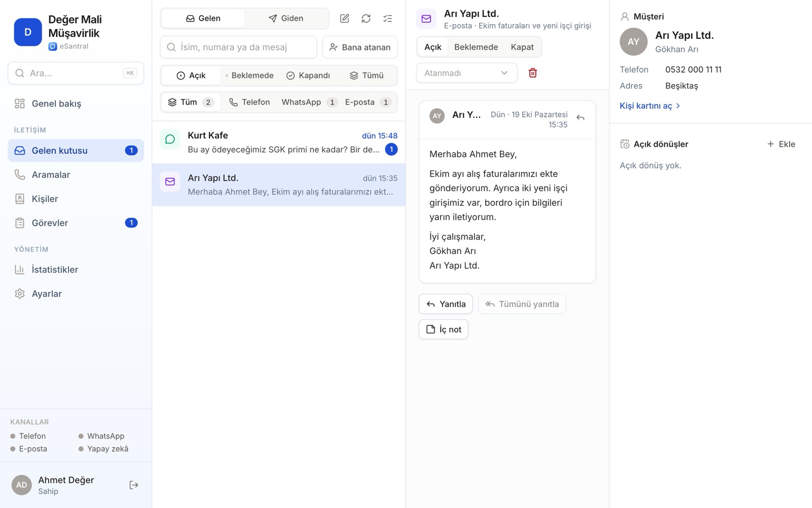812x508 pixels.
Task: Click Ekle to add a dönüş
Action: tap(781, 144)
